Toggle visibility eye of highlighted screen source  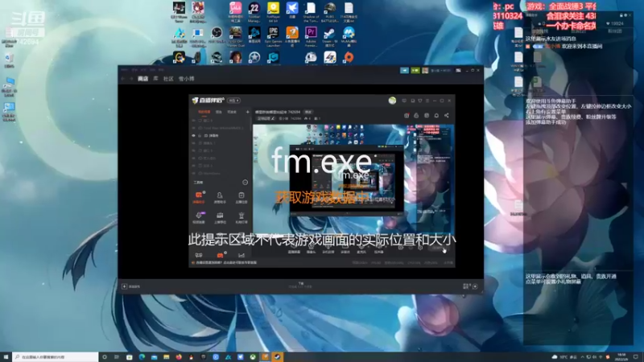click(193, 135)
